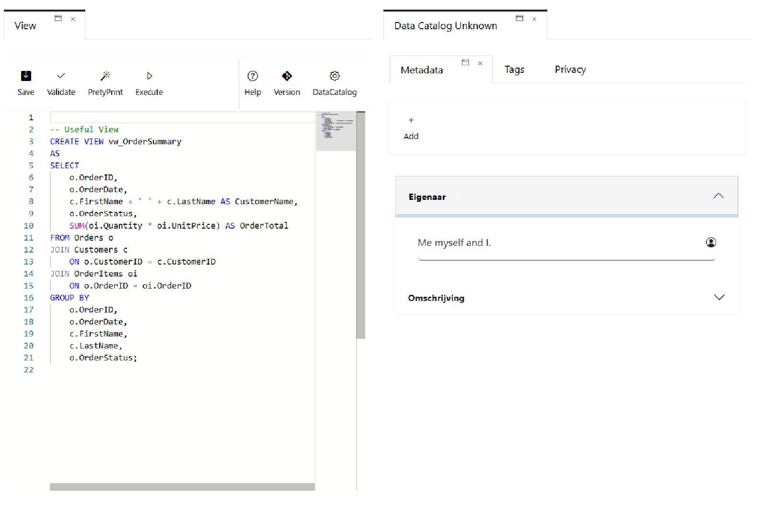Screen dimensions: 762x532
Task: Click 'o.OrderDate,' on line 7
Action: point(98,189)
